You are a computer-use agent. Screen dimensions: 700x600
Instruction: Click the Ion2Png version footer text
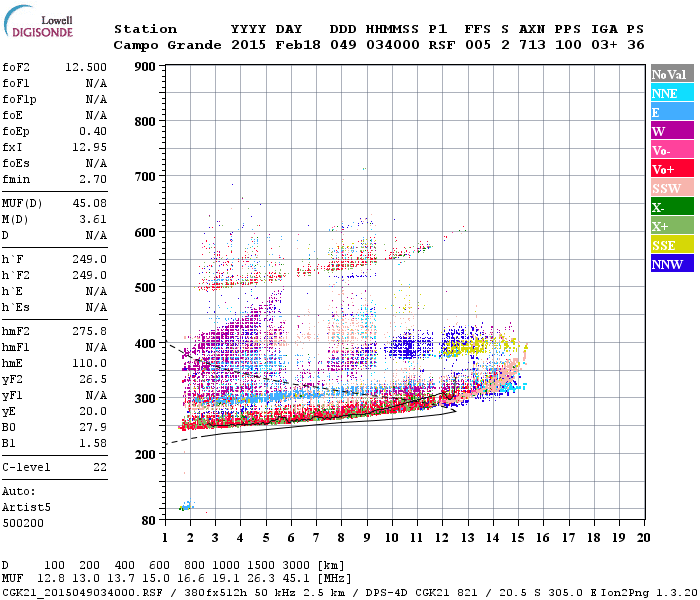pyautogui.click(x=649, y=592)
